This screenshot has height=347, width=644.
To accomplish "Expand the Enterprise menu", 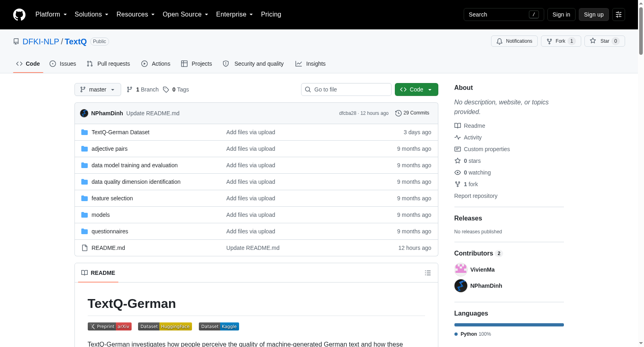I will click(235, 15).
